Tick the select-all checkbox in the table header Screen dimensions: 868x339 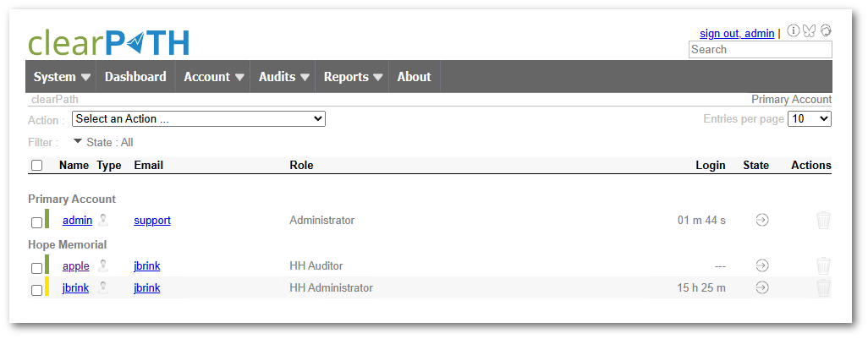click(36, 166)
